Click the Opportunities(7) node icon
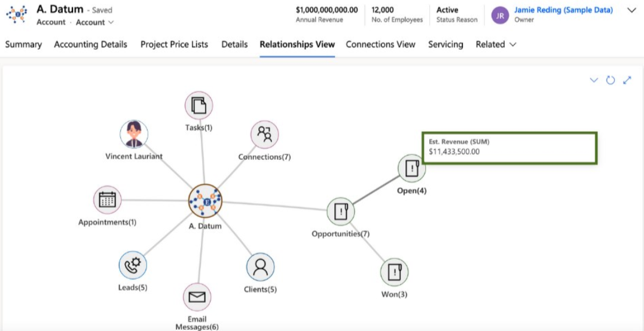This screenshot has width=644, height=331. point(341,211)
